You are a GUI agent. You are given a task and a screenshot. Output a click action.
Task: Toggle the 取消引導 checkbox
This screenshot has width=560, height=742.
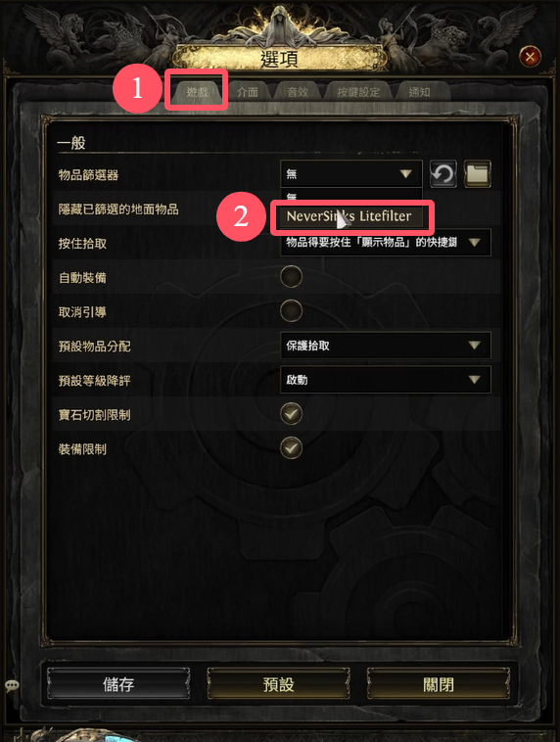click(x=291, y=311)
